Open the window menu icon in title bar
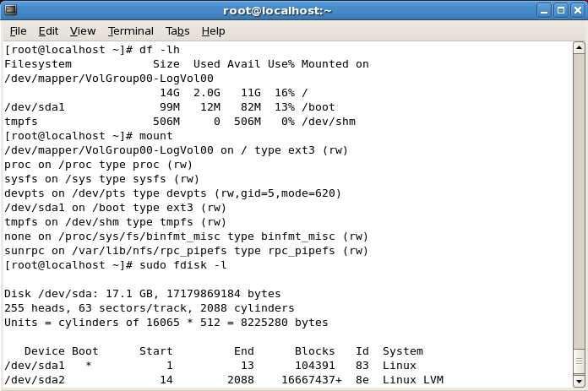 point(12,10)
